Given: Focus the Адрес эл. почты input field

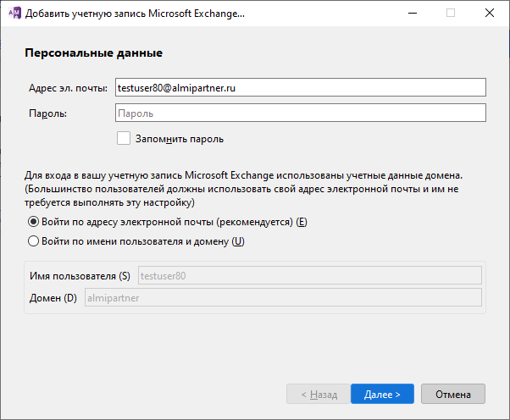Looking at the screenshot, I should point(301,87).
